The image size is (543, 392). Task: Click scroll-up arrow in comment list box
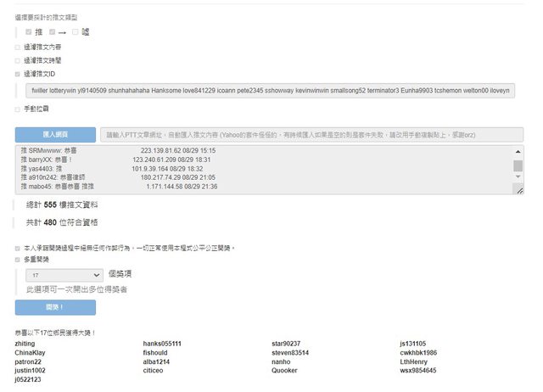(x=518, y=151)
